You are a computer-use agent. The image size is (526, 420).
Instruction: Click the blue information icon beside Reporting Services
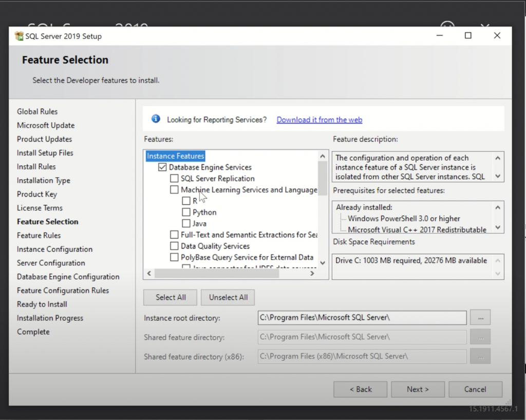156,119
